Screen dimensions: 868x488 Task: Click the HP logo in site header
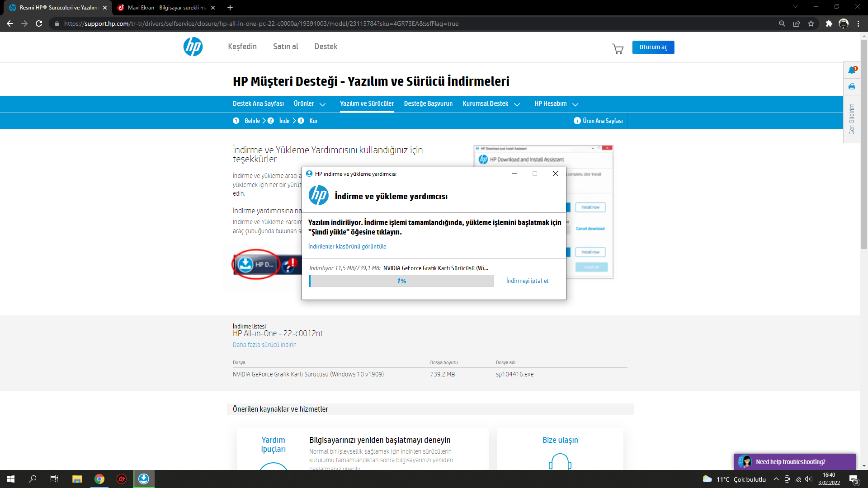coord(193,47)
